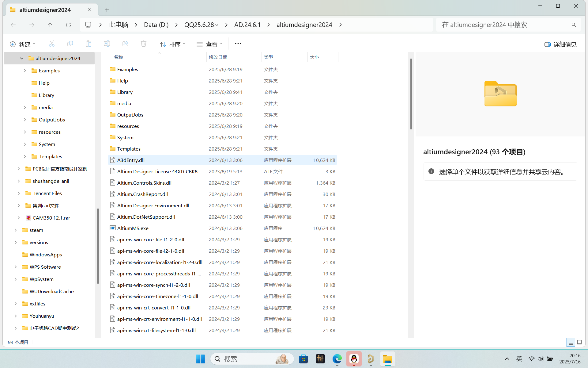Switch to large thumbnails view icon

click(579, 342)
